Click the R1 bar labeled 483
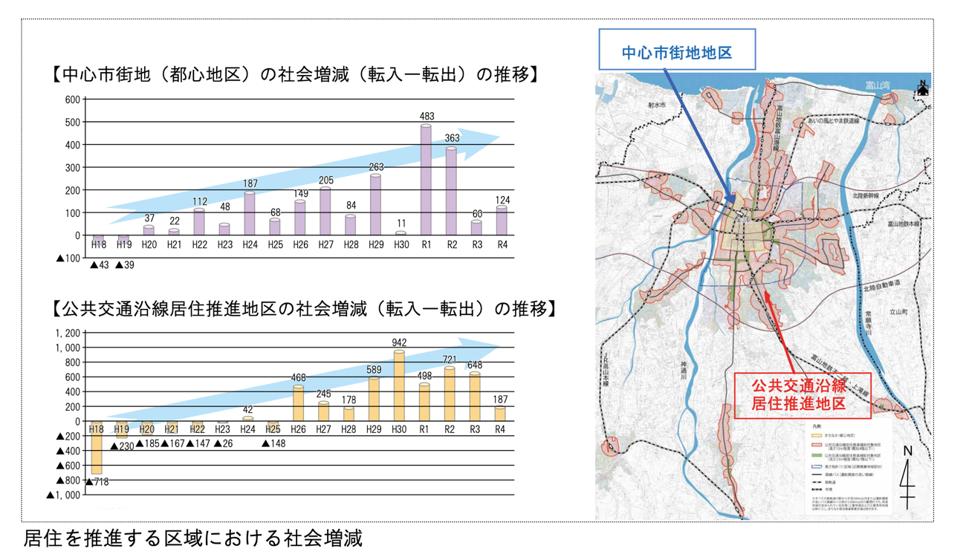 (x=426, y=180)
